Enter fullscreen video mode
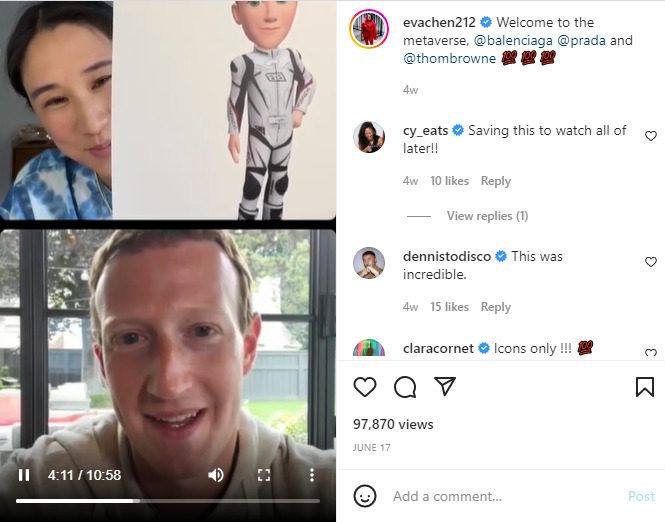 pyautogui.click(x=264, y=475)
